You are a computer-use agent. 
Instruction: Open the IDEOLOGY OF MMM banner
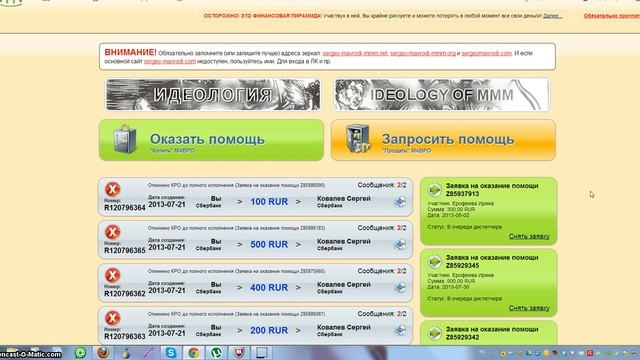click(x=442, y=95)
